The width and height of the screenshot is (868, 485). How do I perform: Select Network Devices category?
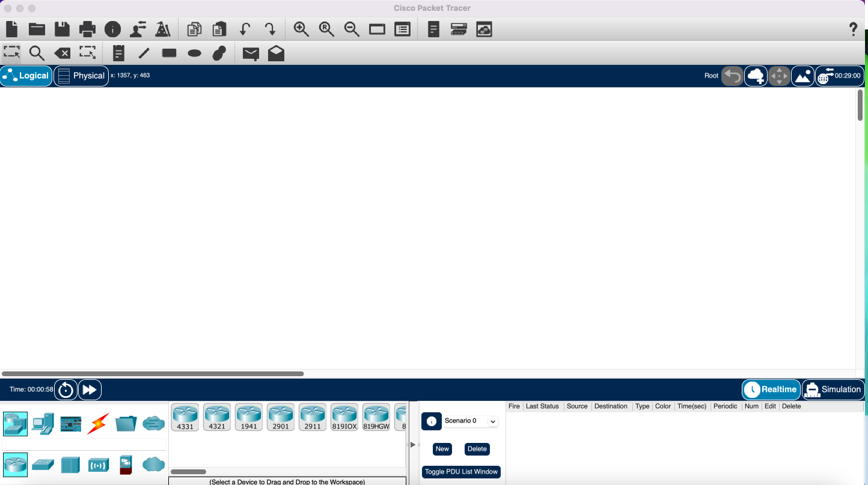(x=15, y=424)
